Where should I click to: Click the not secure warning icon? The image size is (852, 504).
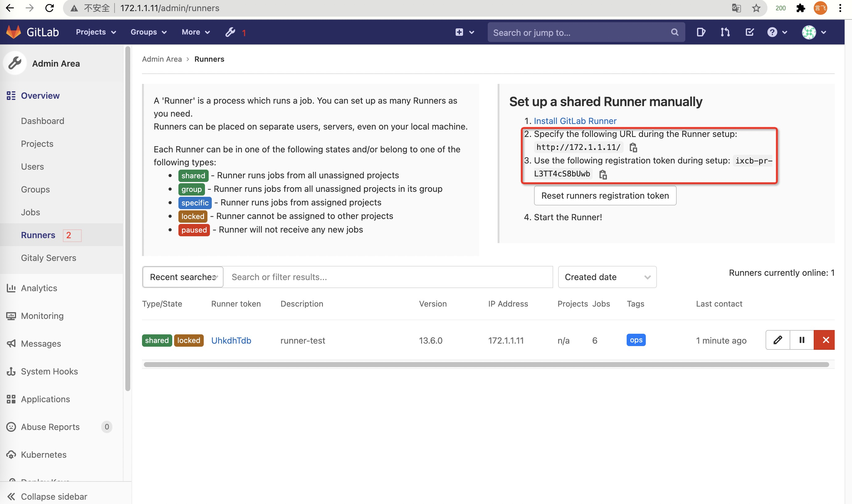(74, 8)
